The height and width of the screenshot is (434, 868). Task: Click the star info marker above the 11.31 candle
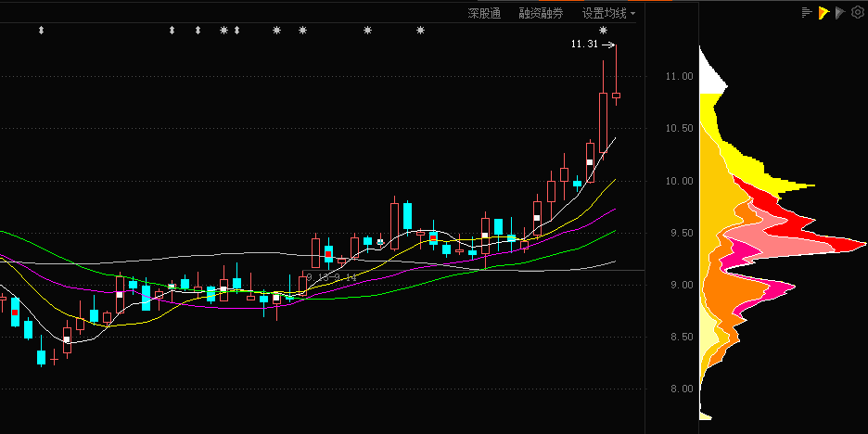pyautogui.click(x=603, y=31)
